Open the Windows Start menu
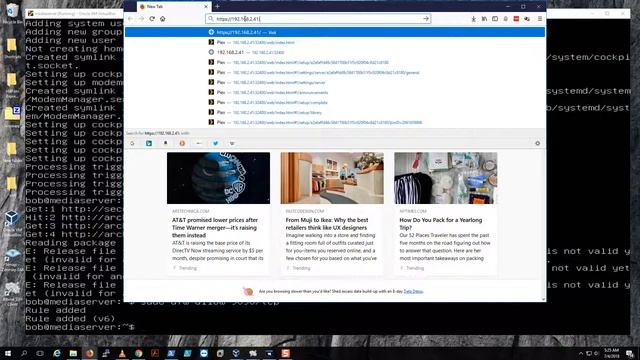Image resolution: width=640 pixels, height=360 pixels. pyautogui.click(x=8, y=353)
